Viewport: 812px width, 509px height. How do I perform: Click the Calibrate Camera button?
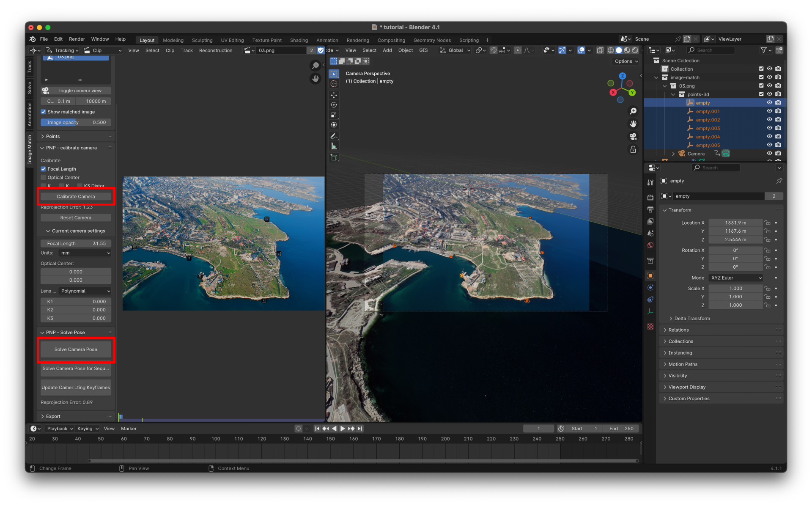point(76,196)
